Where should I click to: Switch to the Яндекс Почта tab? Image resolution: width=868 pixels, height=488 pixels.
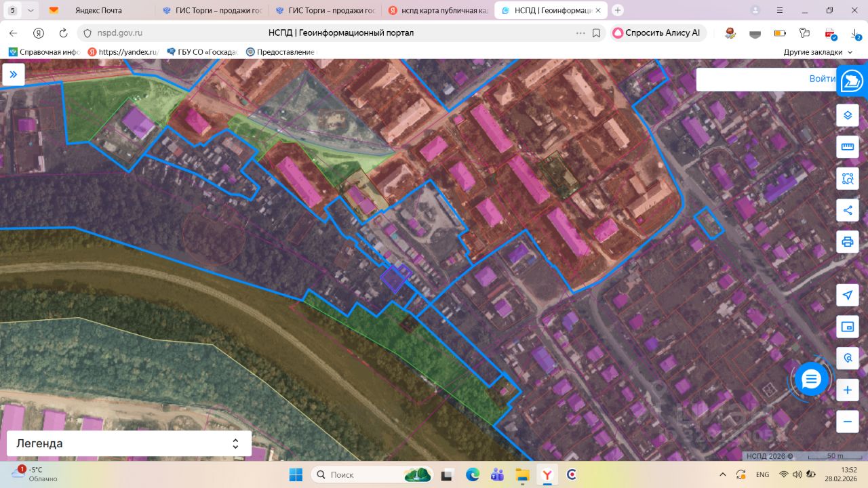[x=98, y=10]
